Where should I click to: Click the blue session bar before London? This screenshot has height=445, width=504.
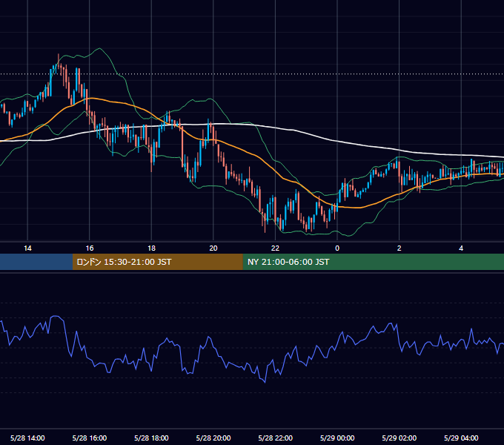click(36, 262)
